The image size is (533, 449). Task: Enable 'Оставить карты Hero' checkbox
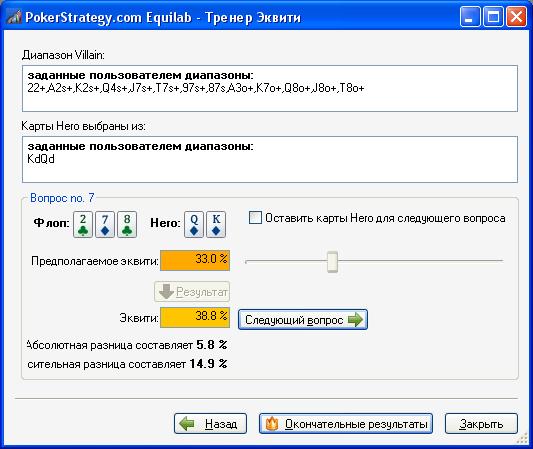click(255, 218)
